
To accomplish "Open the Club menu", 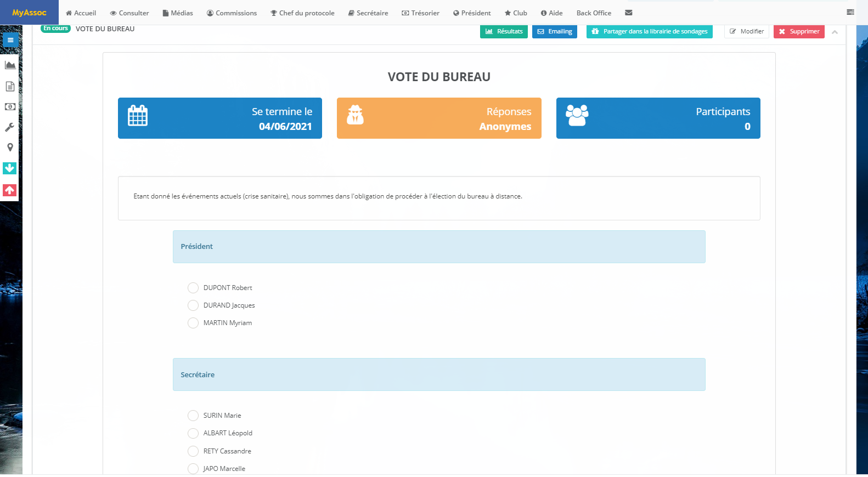I will (516, 13).
